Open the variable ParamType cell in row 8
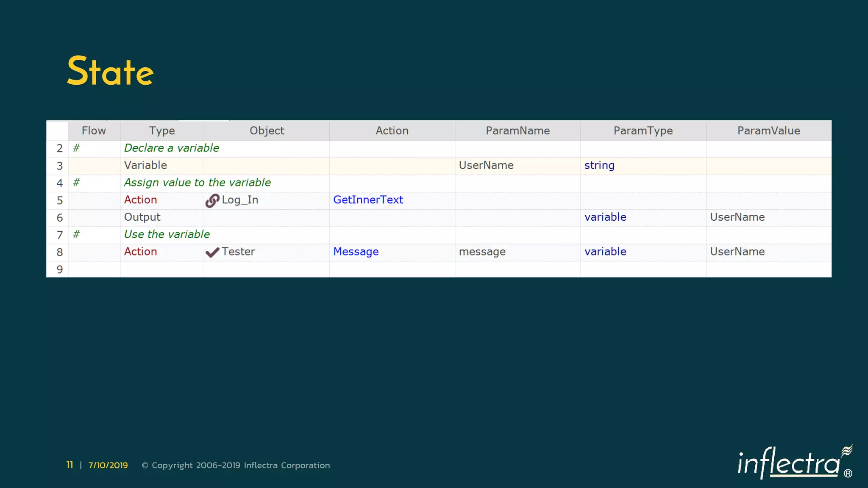The width and height of the screenshot is (868, 488). point(605,252)
